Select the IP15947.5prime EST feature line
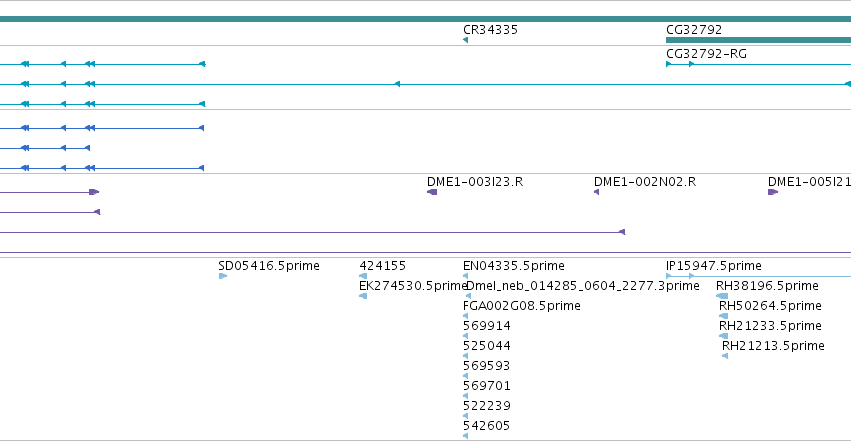851x441 pixels. tap(758, 276)
